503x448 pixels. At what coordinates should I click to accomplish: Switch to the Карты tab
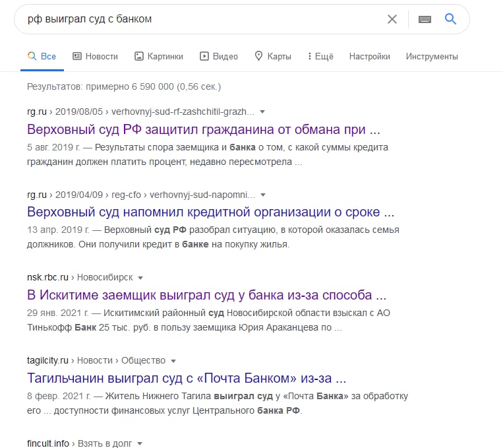273,56
